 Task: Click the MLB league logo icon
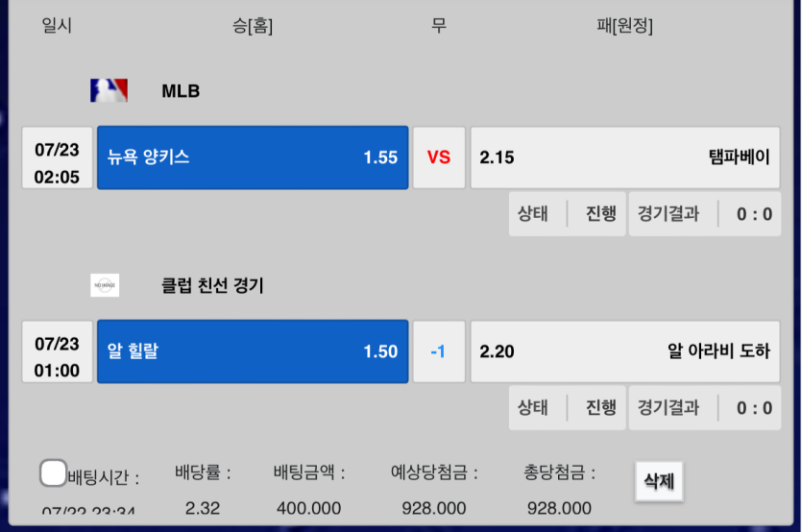(109, 91)
